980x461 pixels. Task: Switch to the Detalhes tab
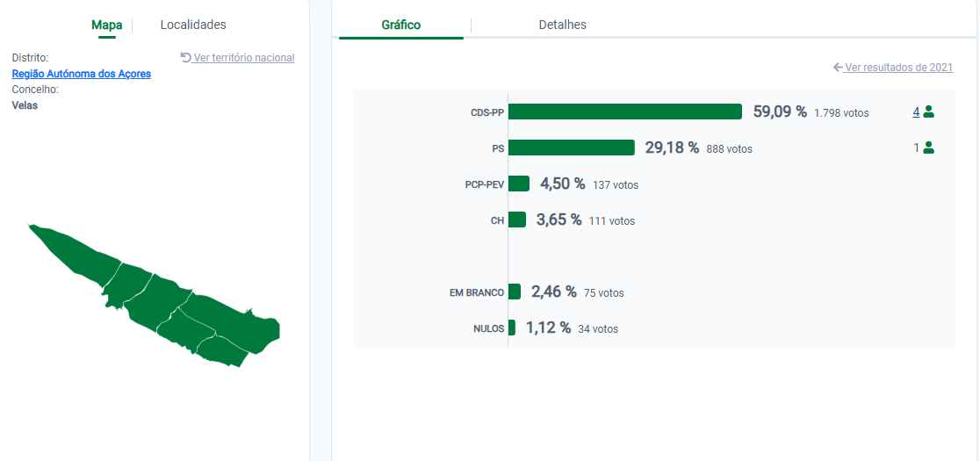point(562,25)
